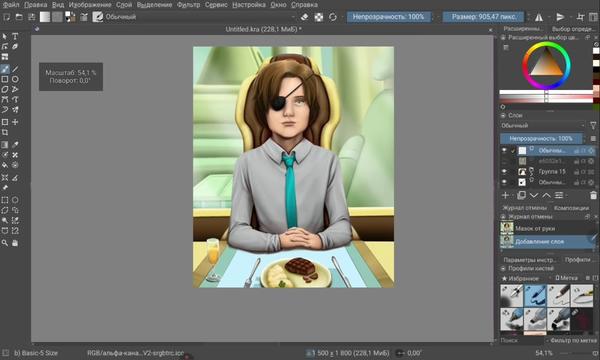Image resolution: width=600 pixels, height=360 pixels.
Task: Hide the Группа 15 layer
Action: [504, 171]
